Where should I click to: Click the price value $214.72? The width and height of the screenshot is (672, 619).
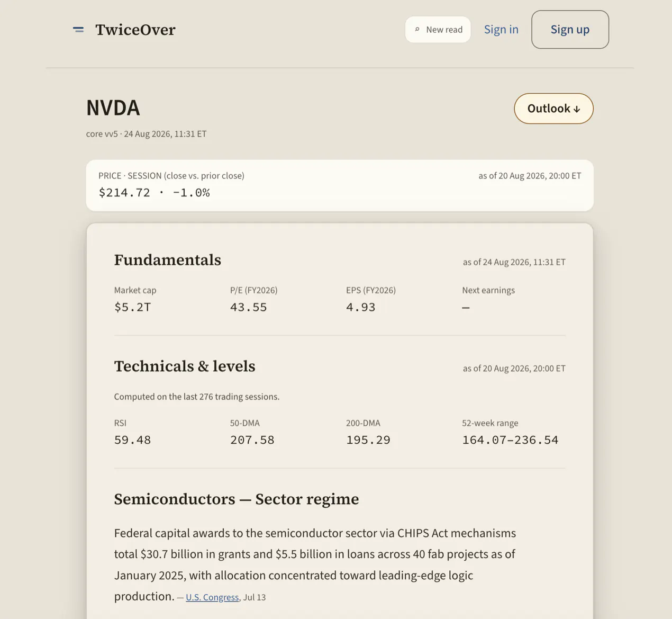tap(124, 193)
